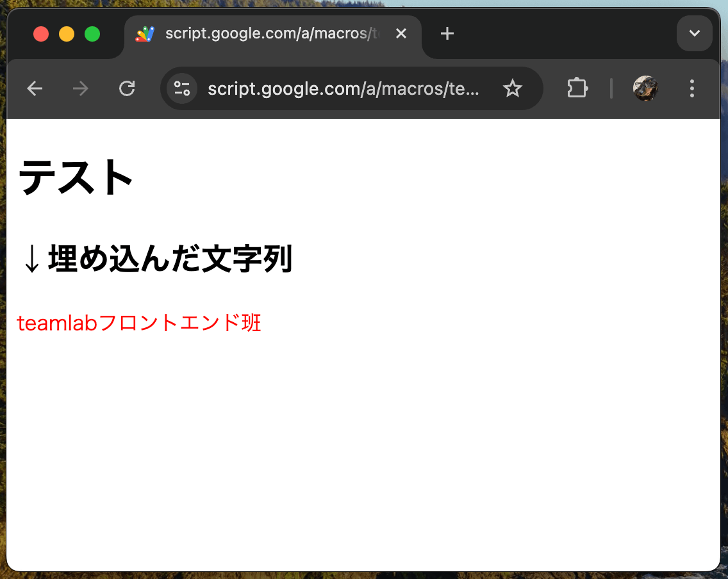Screen dimensions: 728x579
Task: Click the forward navigation arrow
Action: 81,88
